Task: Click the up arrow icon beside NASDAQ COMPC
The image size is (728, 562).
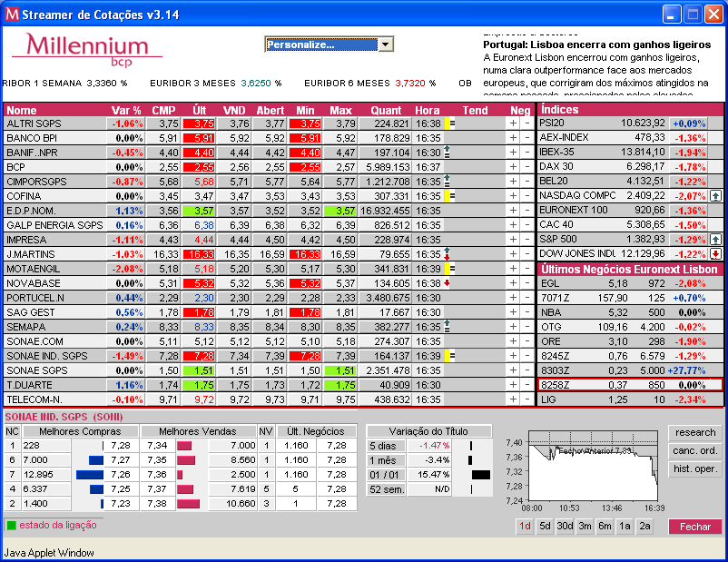Action: [715, 196]
